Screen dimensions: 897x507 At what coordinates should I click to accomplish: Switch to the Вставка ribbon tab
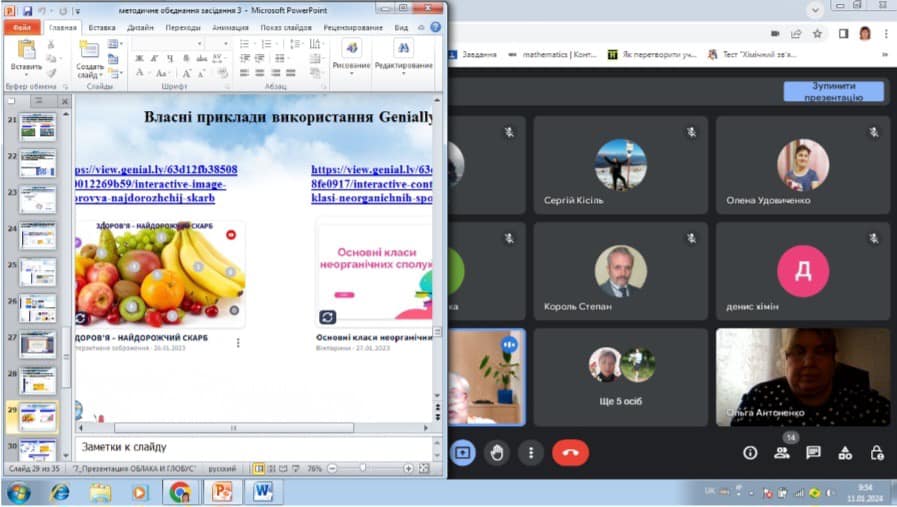tap(102, 27)
